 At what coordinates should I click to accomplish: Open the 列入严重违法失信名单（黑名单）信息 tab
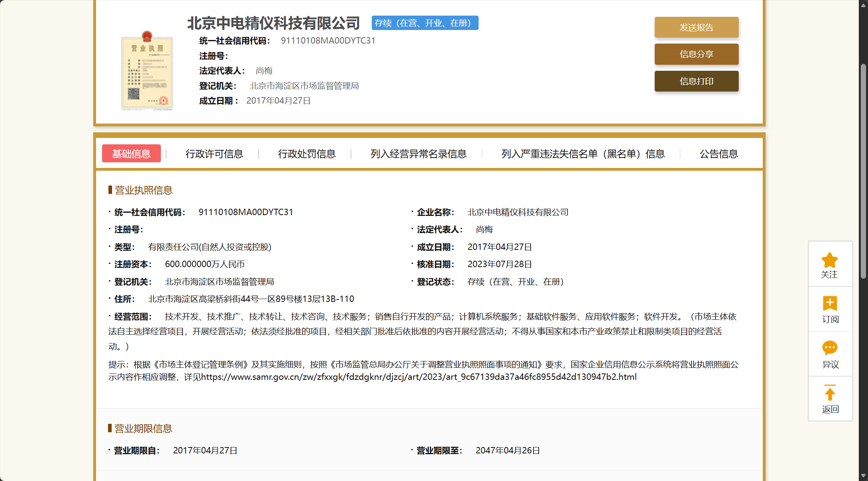(583, 154)
